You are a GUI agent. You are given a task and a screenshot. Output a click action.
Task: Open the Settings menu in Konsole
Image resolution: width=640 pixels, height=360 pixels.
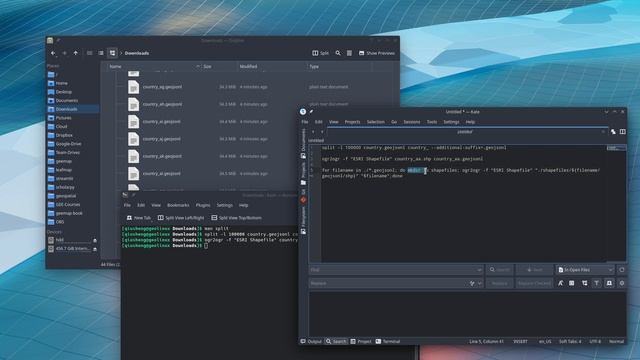click(224, 205)
